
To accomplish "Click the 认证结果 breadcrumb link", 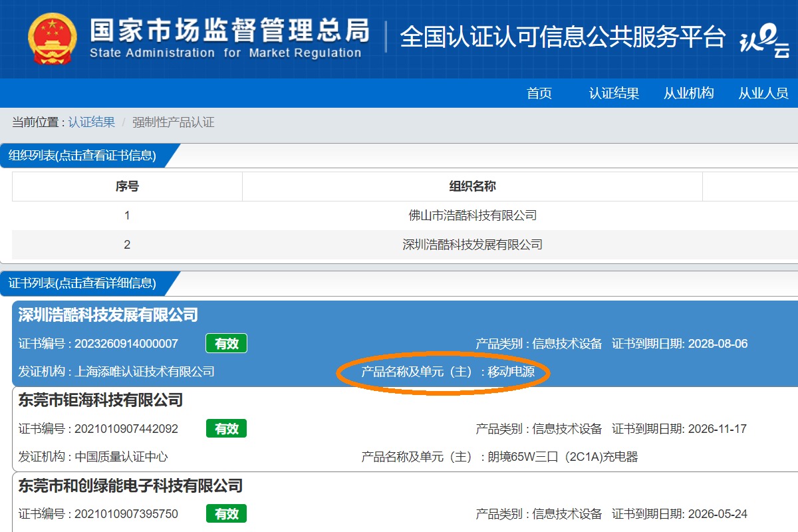I will click(x=91, y=122).
